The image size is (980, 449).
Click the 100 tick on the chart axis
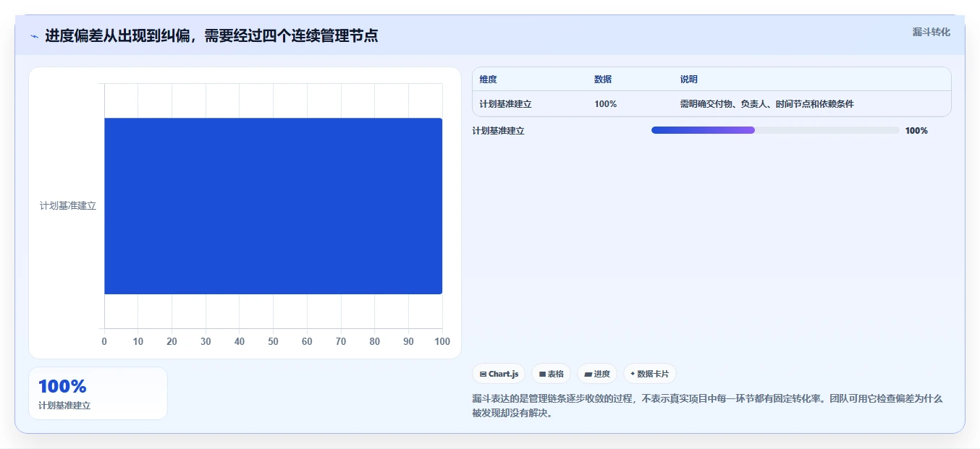coord(442,341)
